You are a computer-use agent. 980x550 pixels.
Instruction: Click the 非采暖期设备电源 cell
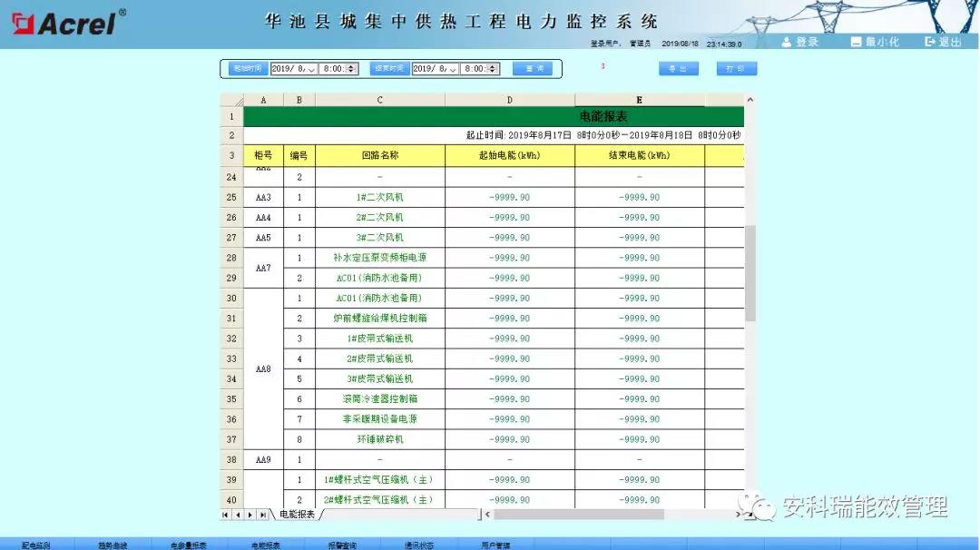pyautogui.click(x=380, y=419)
